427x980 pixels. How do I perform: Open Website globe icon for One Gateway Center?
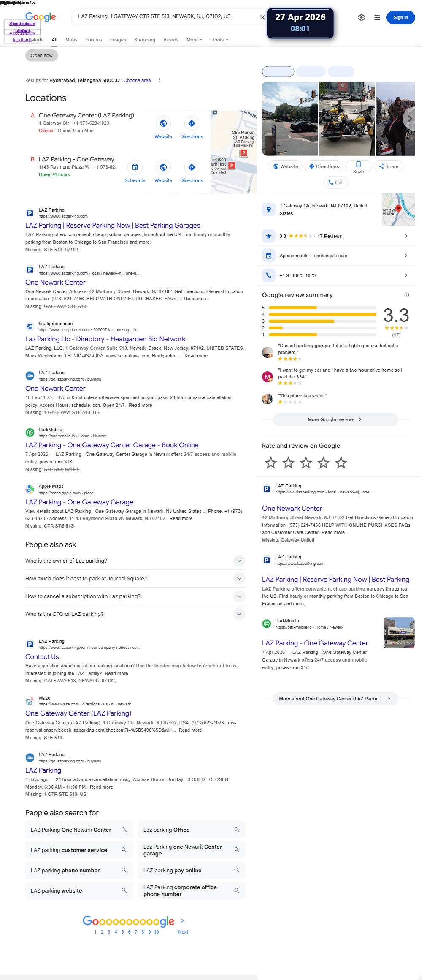click(x=163, y=123)
